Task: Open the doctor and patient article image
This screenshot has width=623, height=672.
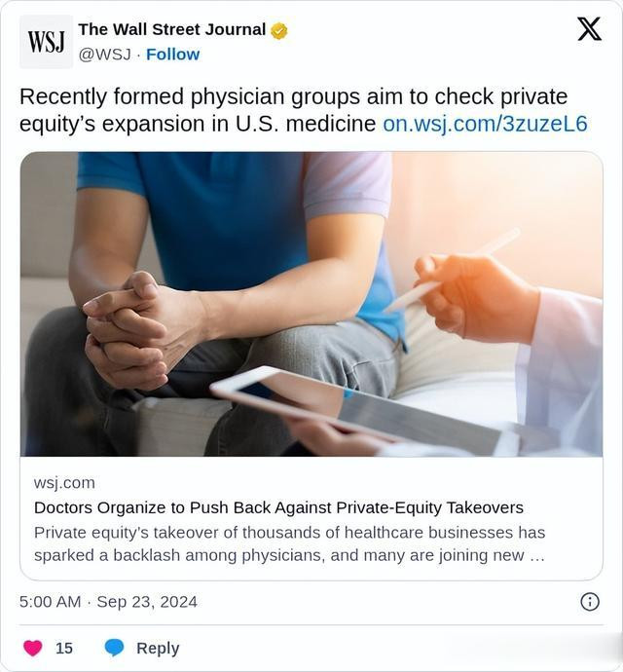Action: click(x=311, y=304)
